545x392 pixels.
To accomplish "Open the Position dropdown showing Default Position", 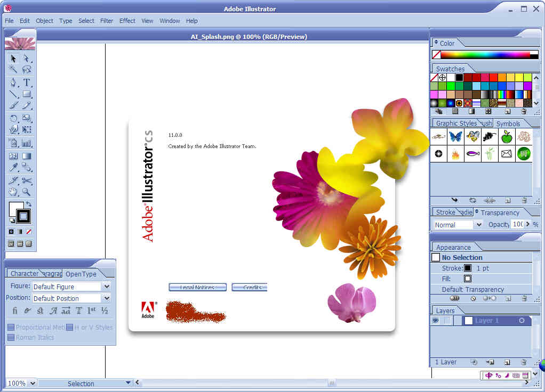I will [107, 298].
